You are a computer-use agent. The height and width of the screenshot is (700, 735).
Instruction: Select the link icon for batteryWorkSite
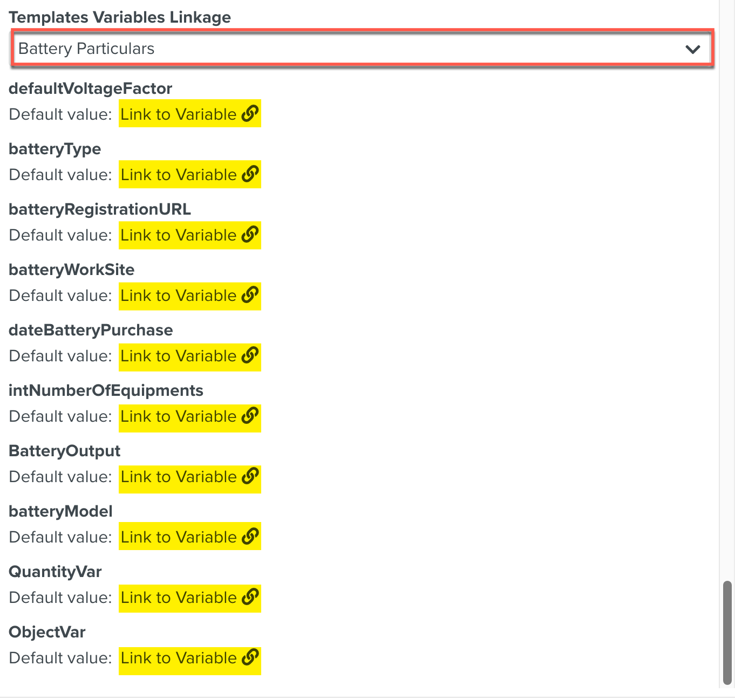(x=250, y=296)
